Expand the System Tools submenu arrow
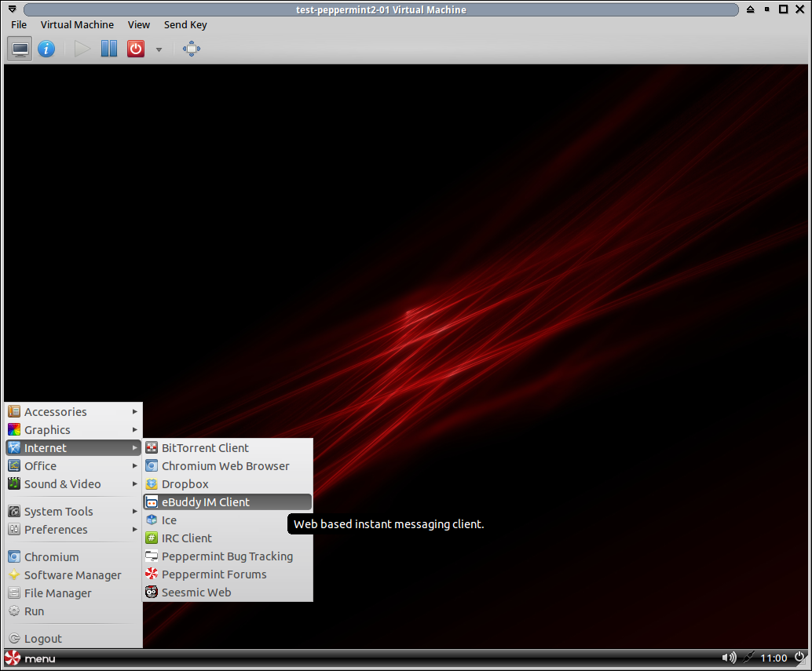The width and height of the screenshot is (812, 671). pos(134,512)
